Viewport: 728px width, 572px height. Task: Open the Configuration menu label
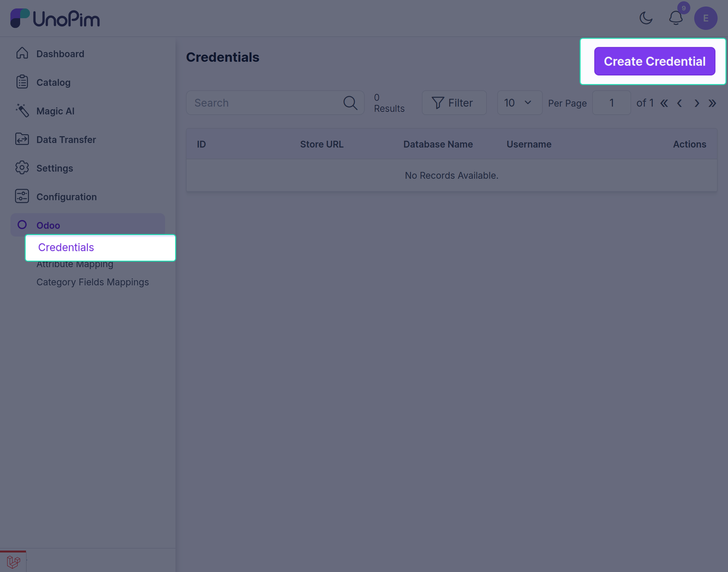[x=67, y=197]
